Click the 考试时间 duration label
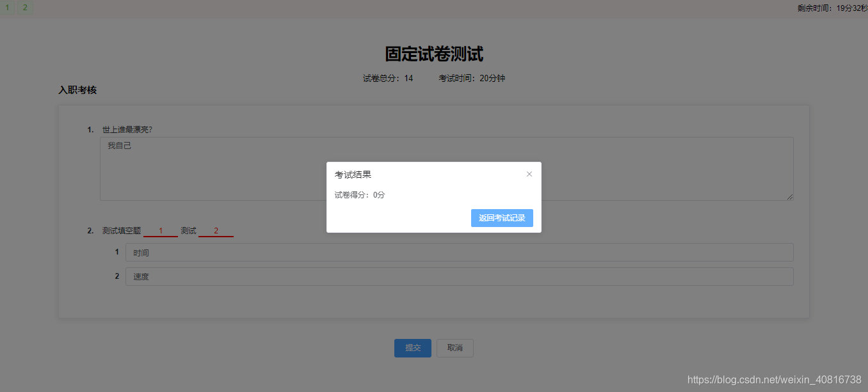Image resolution: width=868 pixels, height=392 pixels. pyautogui.click(x=472, y=77)
